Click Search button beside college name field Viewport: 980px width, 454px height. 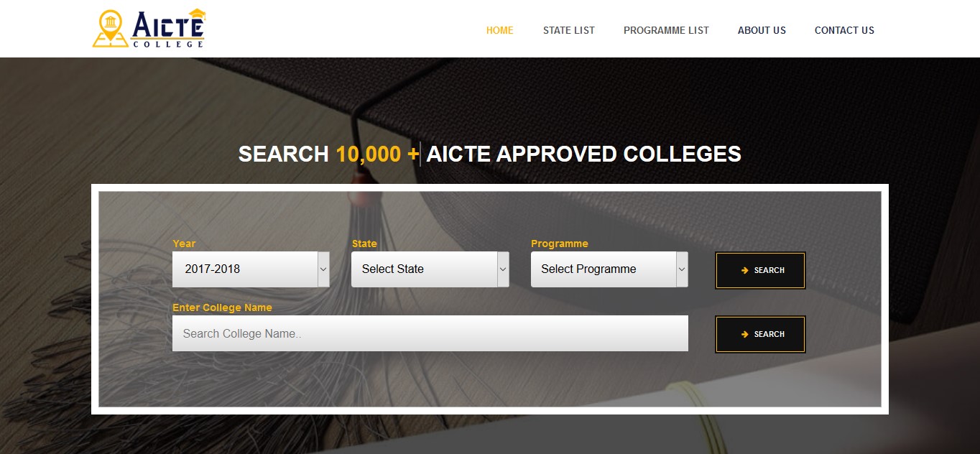tap(760, 334)
